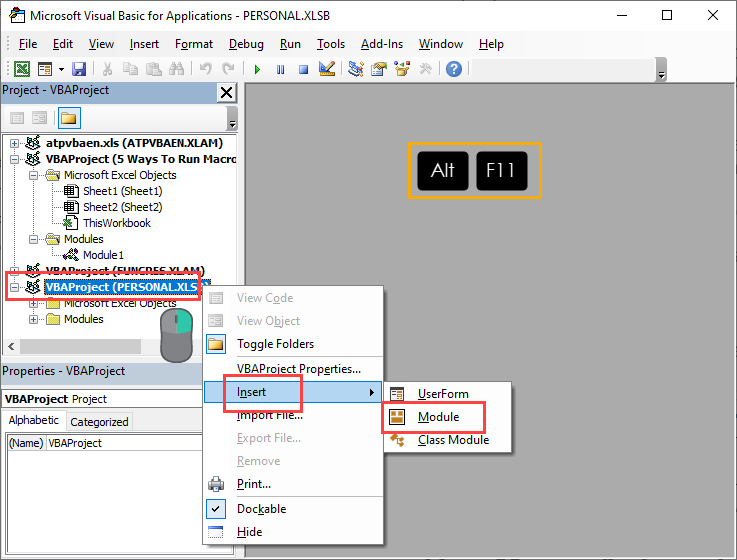
Task: Insert a Class Module from submenu
Action: coord(447,440)
